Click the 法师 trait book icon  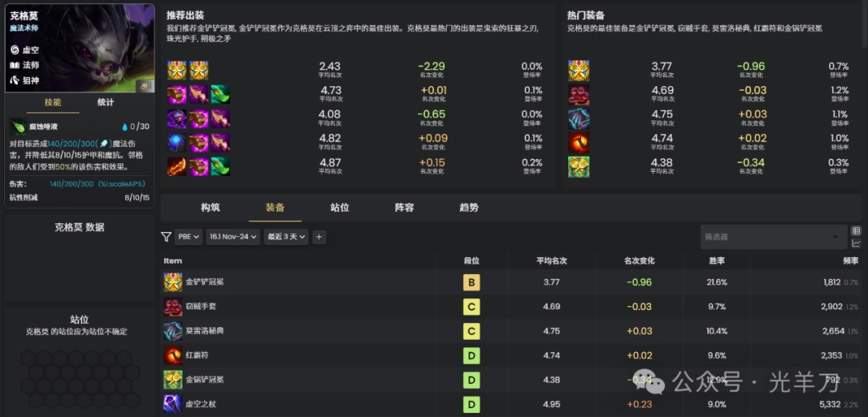pos(14,65)
